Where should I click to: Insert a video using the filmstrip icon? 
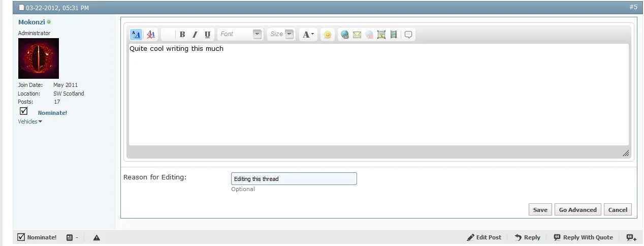click(394, 35)
